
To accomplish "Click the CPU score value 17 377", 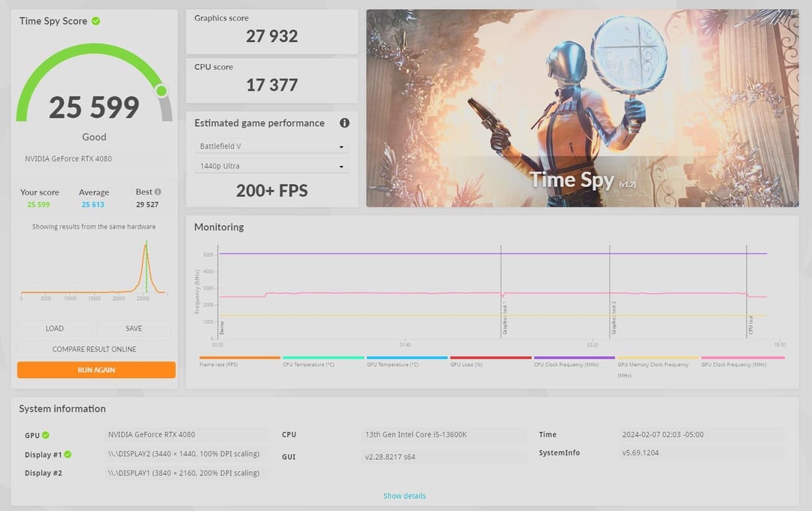I will click(272, 85).
